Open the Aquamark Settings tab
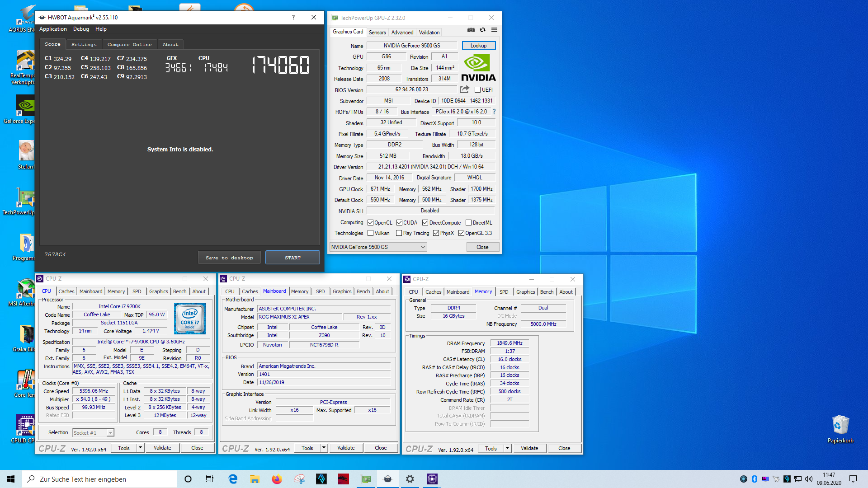Image resolution: width=868 pixels, height=488 pixels. click(x=84, y=44)
